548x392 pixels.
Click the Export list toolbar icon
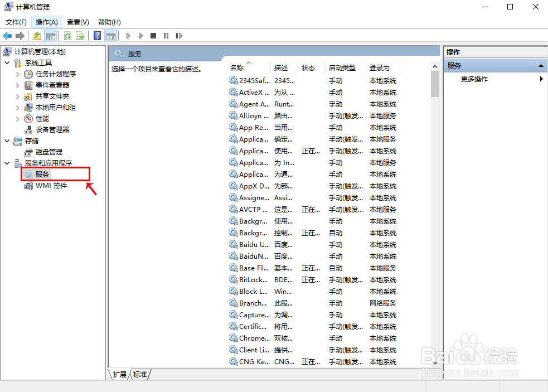(x=80, y=36)
